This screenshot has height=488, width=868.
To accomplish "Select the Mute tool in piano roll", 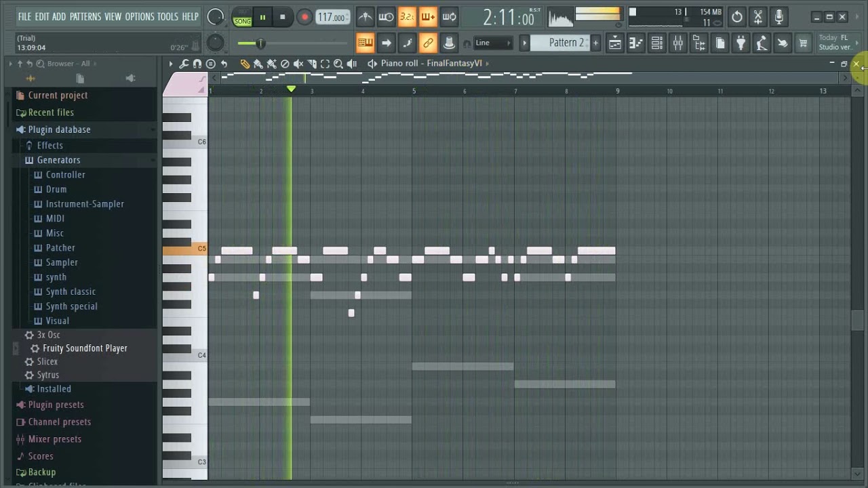I will [x=298, y=64].
